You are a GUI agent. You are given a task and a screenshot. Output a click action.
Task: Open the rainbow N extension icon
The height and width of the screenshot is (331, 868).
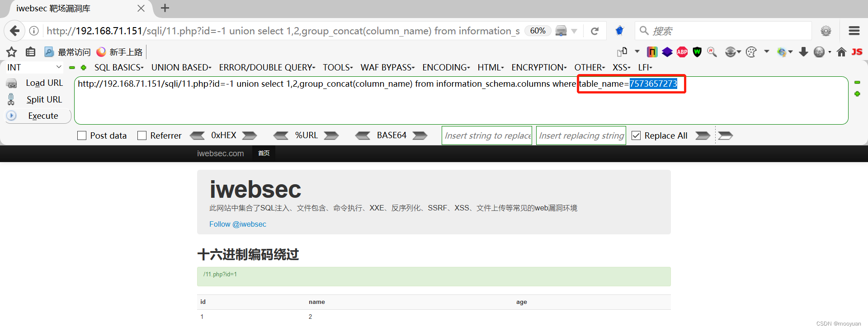tap(652, 52)
